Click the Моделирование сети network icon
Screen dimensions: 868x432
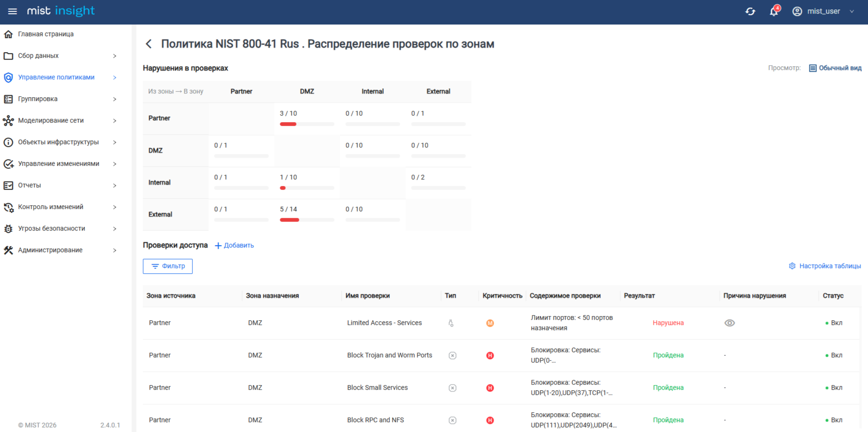8,121
